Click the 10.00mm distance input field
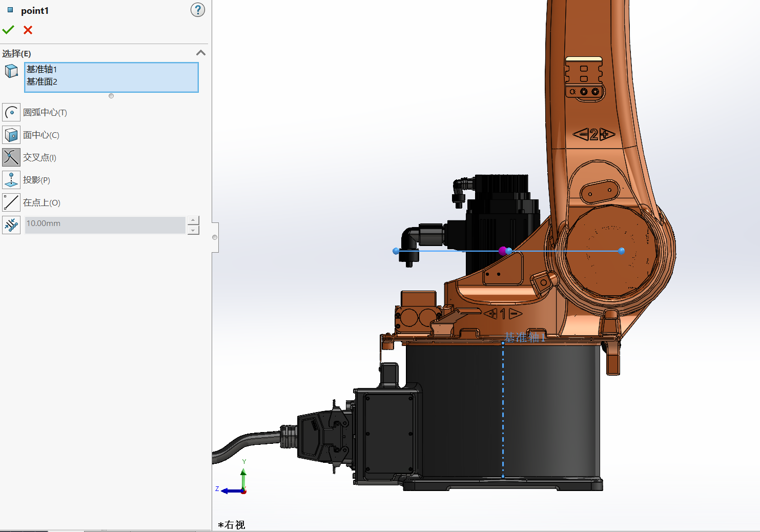 [105, 224]
